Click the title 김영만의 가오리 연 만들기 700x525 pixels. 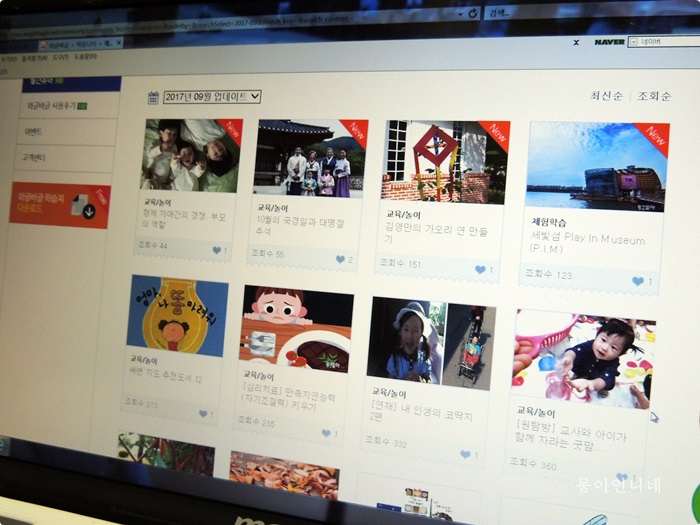435,233
